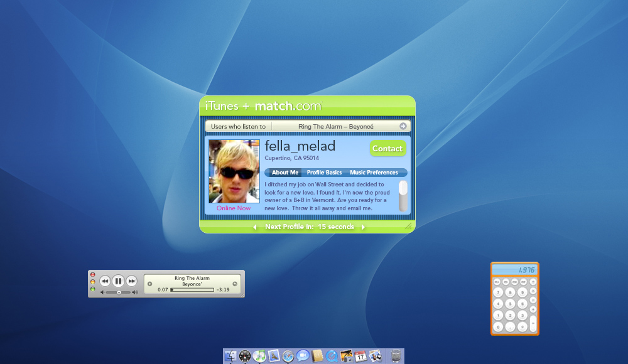The height and width of the screenshot is (364, 628).
Task: Launch Safari from the dock
Action: pyautogui.click(x=288, y=356)
